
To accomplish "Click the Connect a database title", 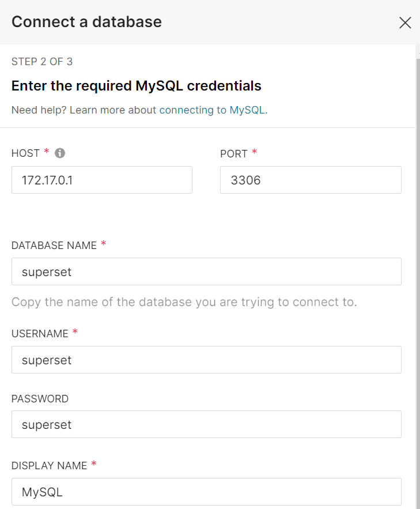I will 86,22.
